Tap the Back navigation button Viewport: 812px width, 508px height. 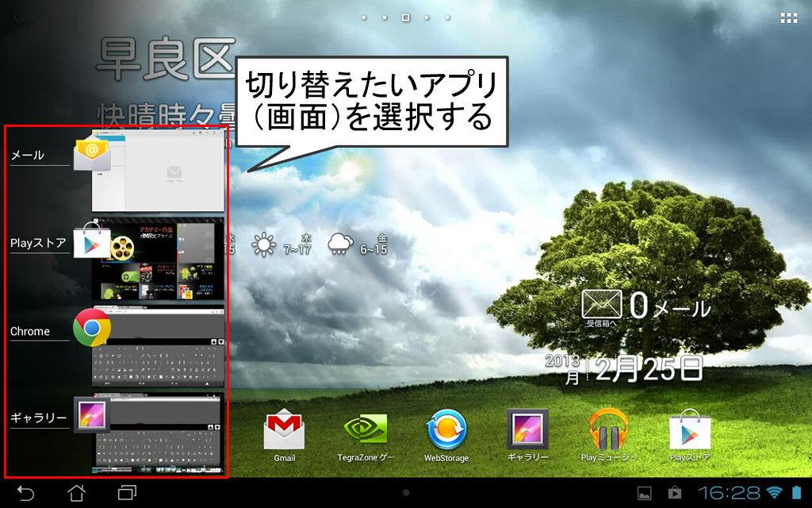tap(26, 493)
